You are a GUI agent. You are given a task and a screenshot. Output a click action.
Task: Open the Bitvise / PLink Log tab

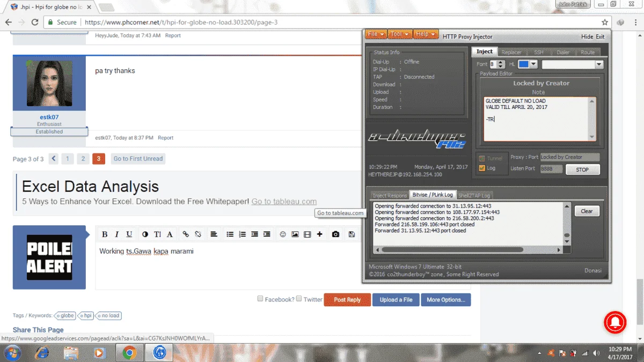(432, 195)
